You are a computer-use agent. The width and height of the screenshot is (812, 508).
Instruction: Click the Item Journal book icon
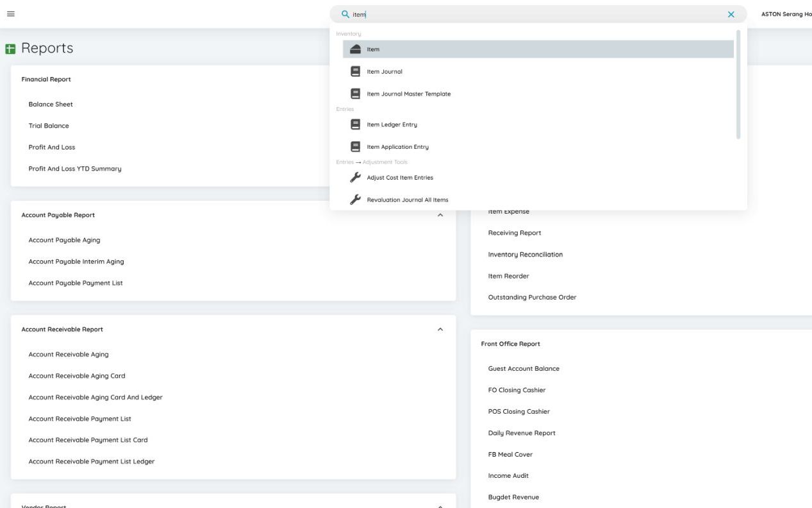(355, 72)
